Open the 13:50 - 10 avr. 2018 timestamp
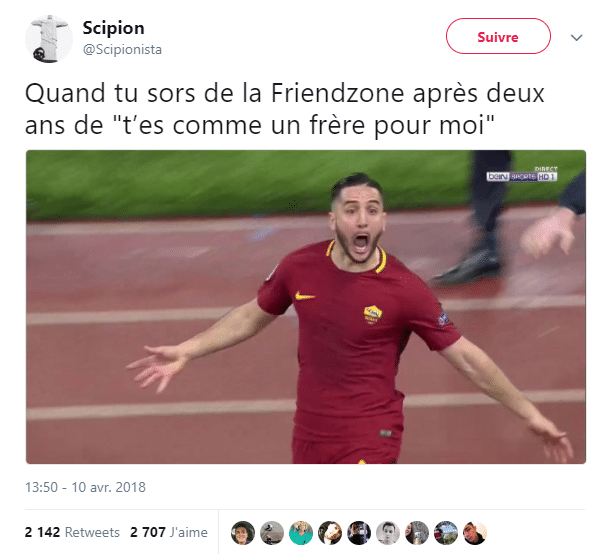Screen dimensions: 595x554 point(85,487)
